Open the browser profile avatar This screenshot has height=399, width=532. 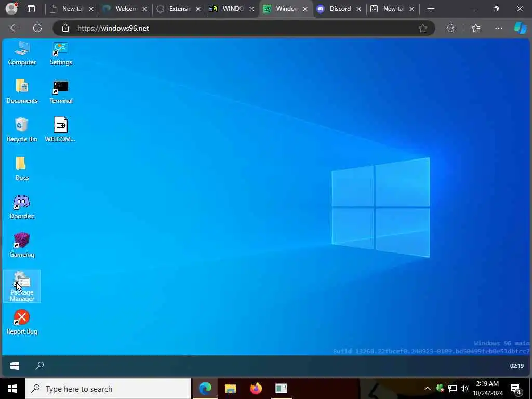coord(11,9)
